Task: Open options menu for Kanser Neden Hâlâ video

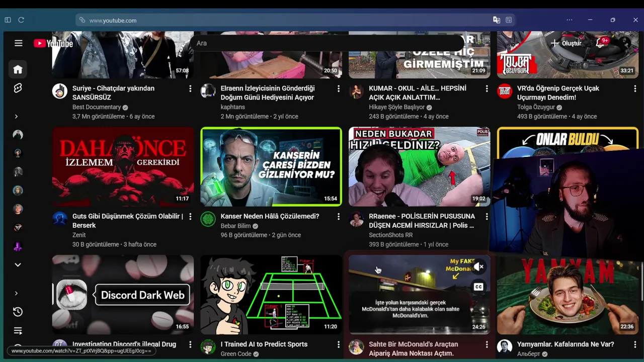Action: pyautogui.click(x=339, y=216)
